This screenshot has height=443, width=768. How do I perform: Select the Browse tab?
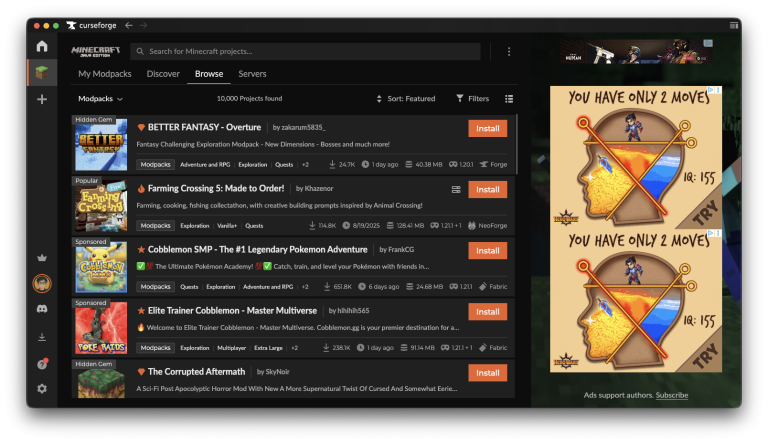pos(209,74)
